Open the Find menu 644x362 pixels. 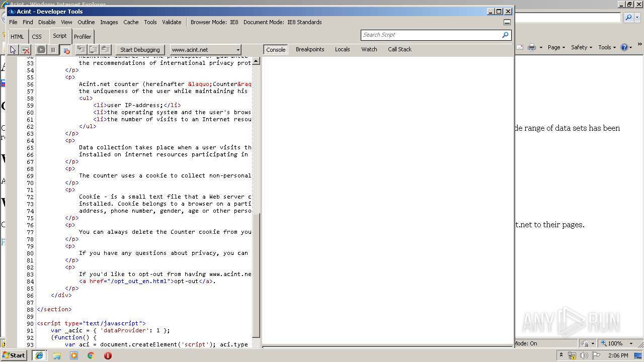(x=28, y=22)
